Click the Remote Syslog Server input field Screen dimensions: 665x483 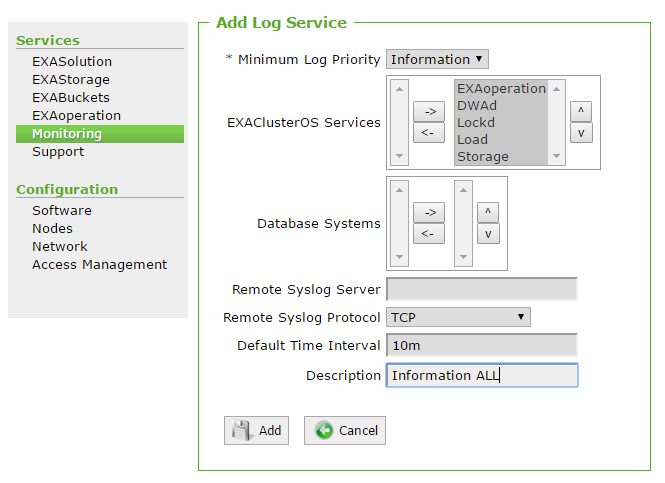(481, 290)
